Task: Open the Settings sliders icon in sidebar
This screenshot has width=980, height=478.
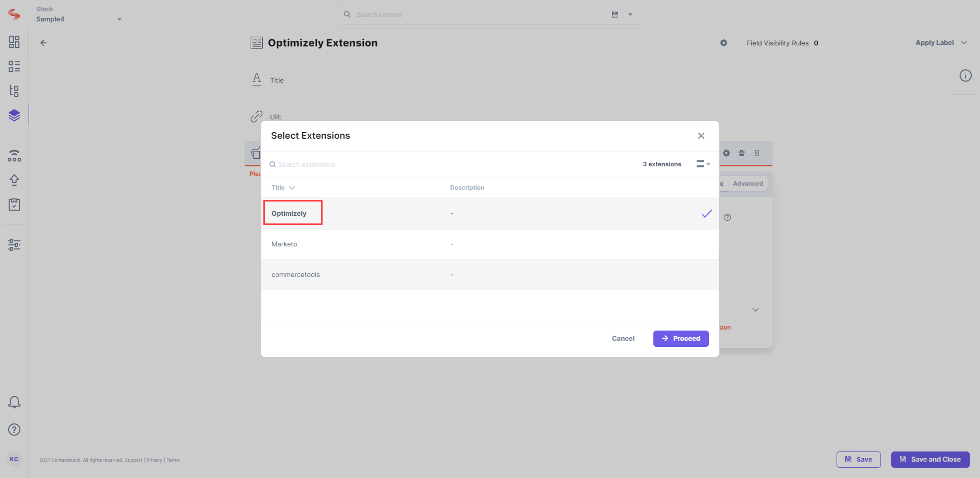Action: pos(14,245)
